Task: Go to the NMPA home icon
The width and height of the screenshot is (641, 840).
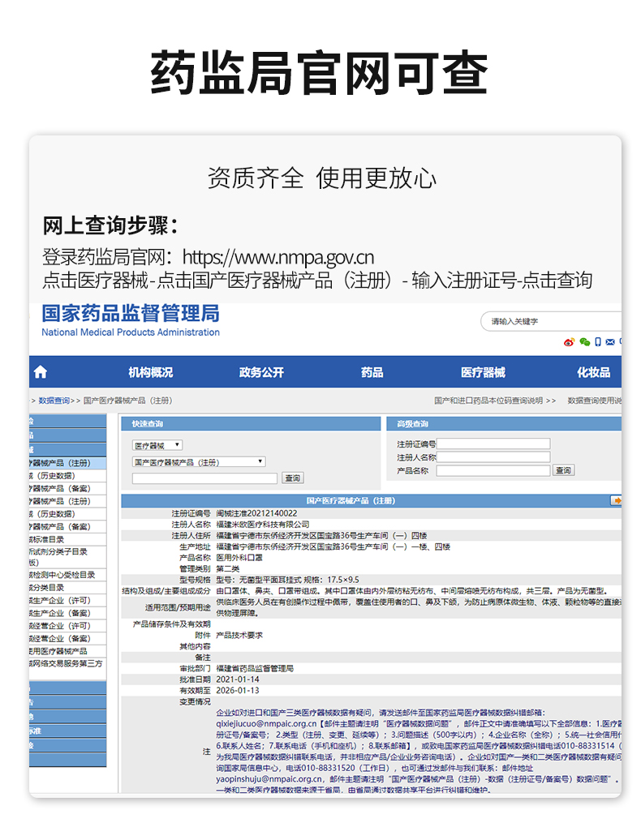Action: tap(41, 372)
